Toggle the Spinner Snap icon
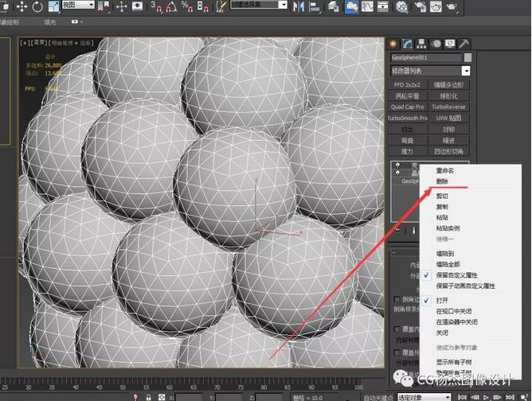Screen dimensions: 532x401 click(203, 6)
